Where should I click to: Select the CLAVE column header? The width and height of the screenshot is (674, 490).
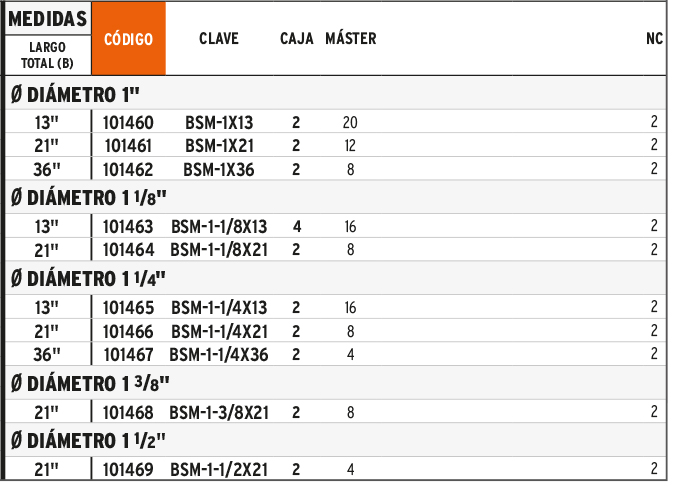(x=219, y=39)
